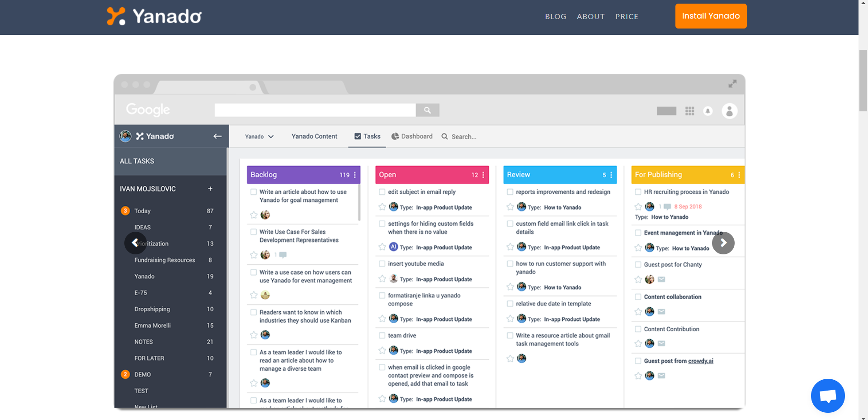Click comment icon on Sales Development task

coord(283,255)
